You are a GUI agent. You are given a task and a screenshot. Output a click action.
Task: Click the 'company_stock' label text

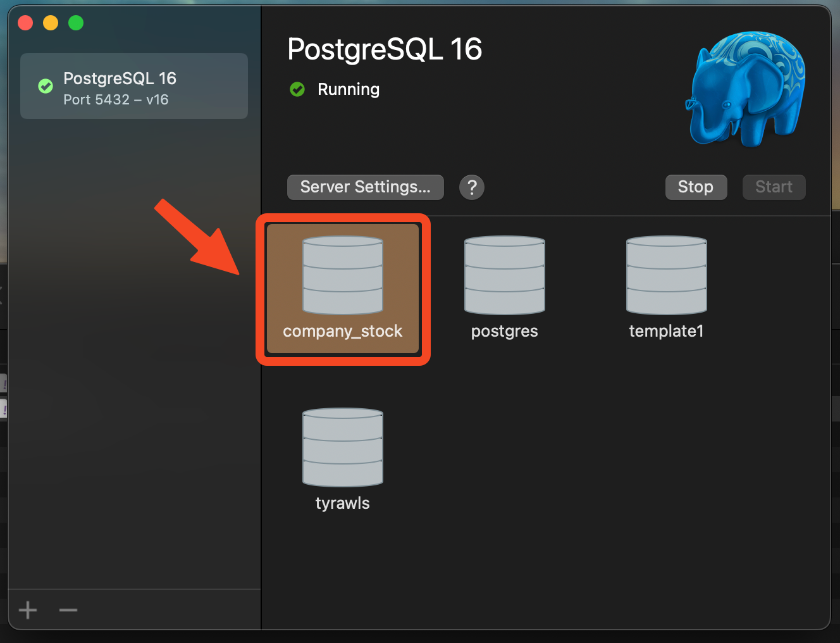coord(343,331)
